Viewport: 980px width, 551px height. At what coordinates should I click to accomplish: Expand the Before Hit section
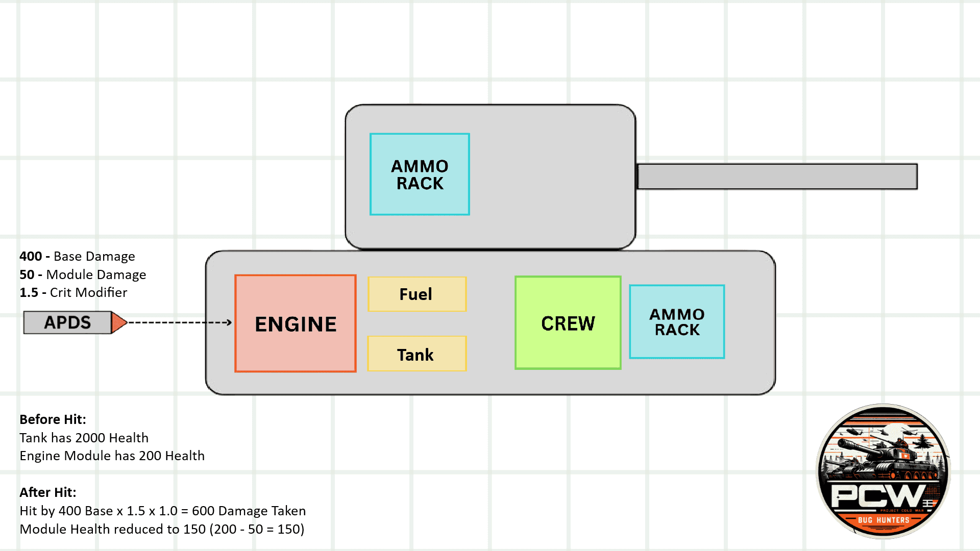(53, 419)
